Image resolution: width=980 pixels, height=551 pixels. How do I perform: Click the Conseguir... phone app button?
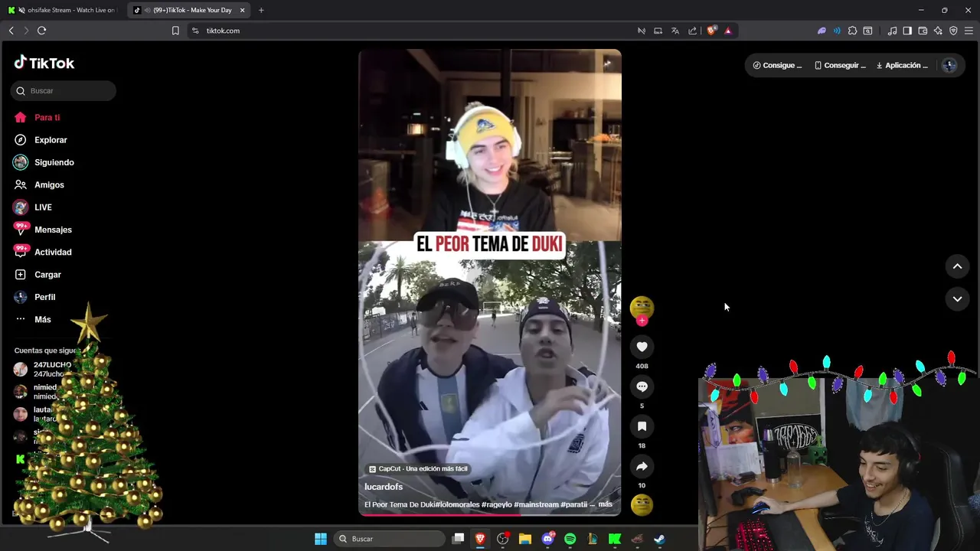[x=840, y=65]
